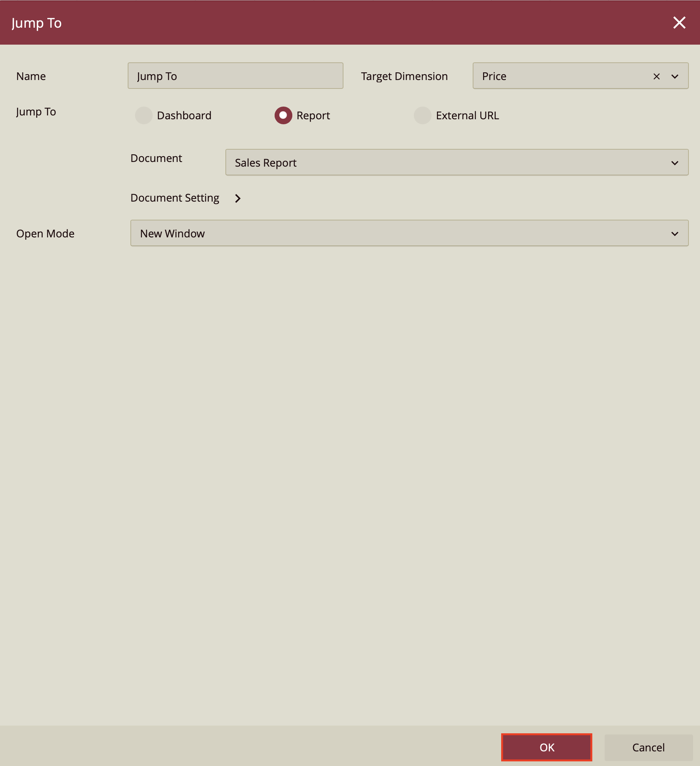Select the External URL option
The width and height of the screenshot is (700, 766).
point(422,115)
